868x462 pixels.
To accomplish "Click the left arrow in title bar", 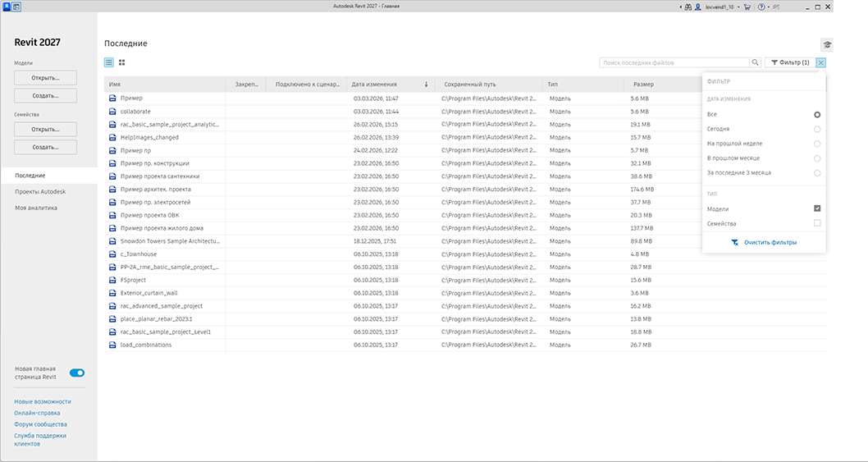I will [x=680, y=7].
